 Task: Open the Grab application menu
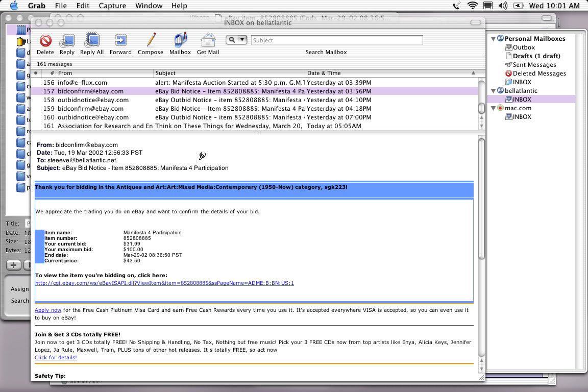(x=36, y=6)
